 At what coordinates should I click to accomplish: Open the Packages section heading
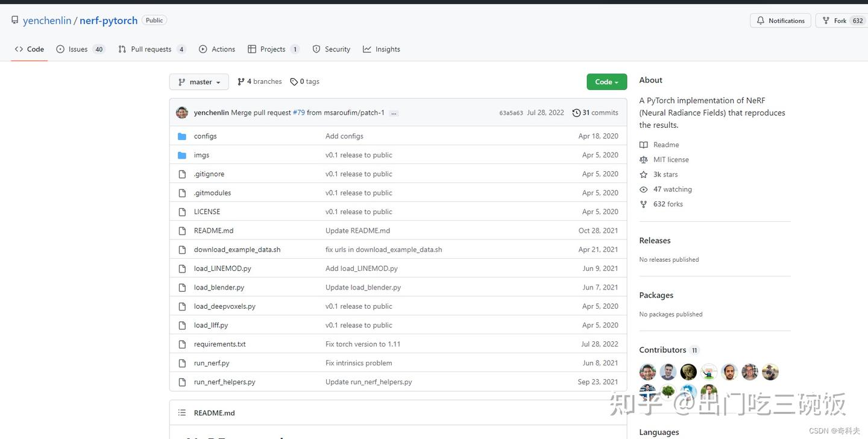656,295
